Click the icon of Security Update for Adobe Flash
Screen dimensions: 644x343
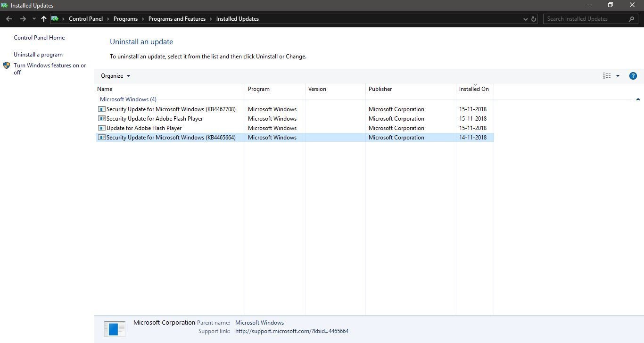point(101,119)
